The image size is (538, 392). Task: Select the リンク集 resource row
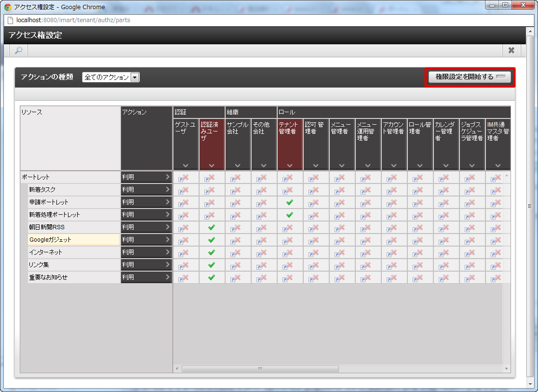click(x=74, y=264)
